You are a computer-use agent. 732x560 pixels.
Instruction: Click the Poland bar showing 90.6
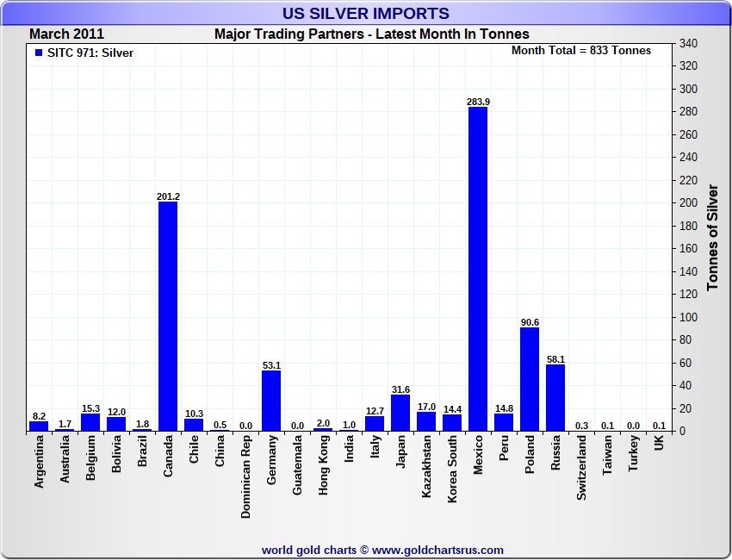pos(530,379)
